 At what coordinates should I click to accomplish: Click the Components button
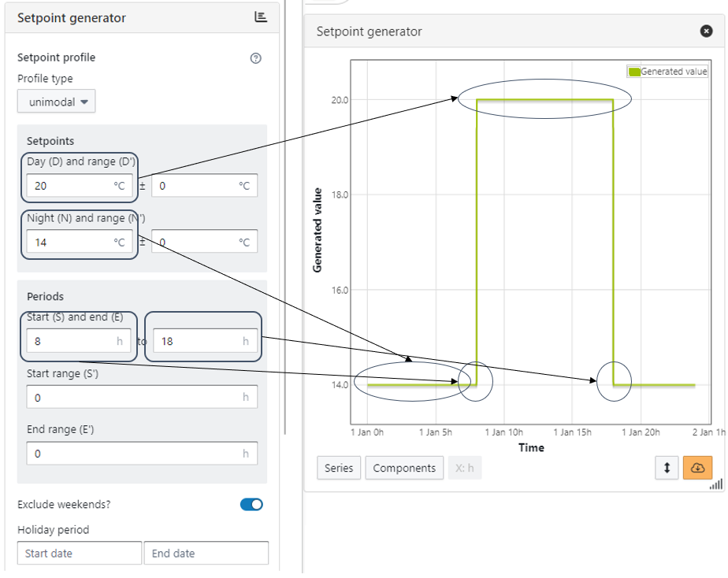coord(404,468)
